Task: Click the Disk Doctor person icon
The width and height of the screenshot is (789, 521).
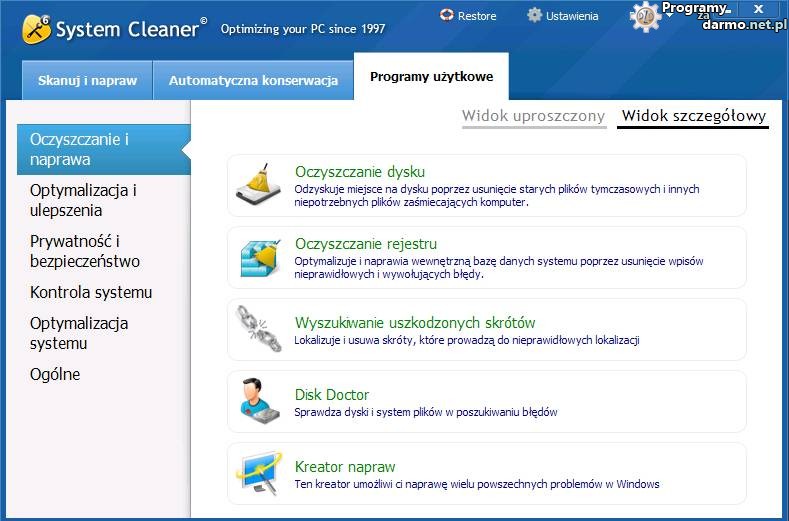Action: 258,401
